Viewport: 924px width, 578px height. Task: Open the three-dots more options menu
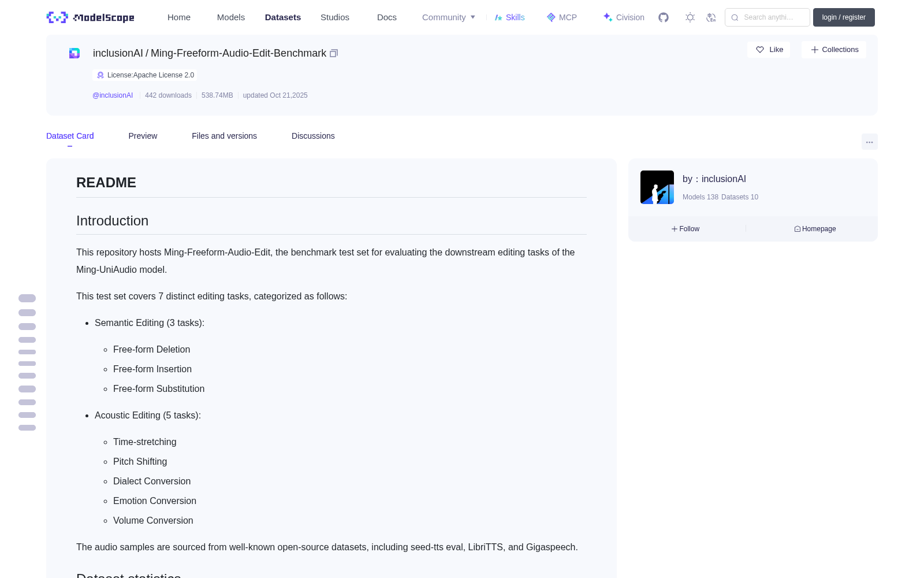870,142
